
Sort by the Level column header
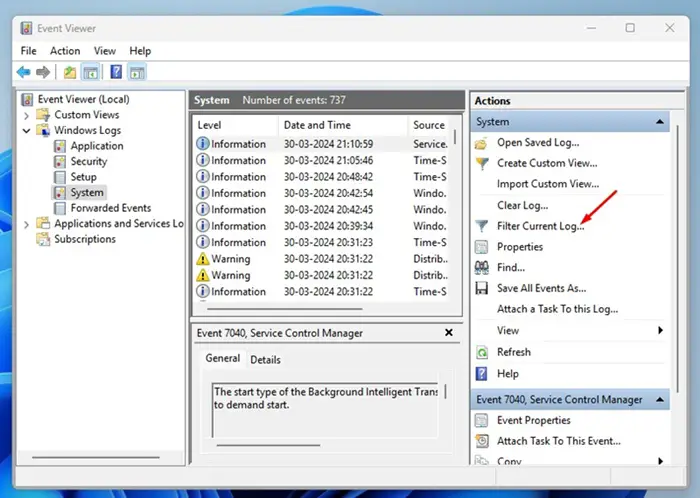pos(236,125)
